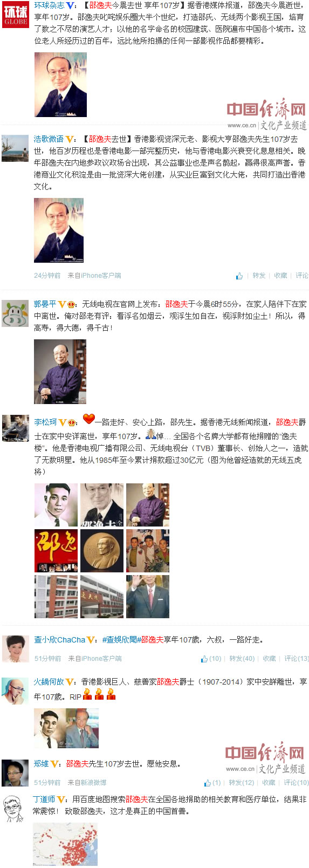Open 李松珂's profile avatar
Image resolution: width=309 pixels, height=868 pixels.
[16, 428]
